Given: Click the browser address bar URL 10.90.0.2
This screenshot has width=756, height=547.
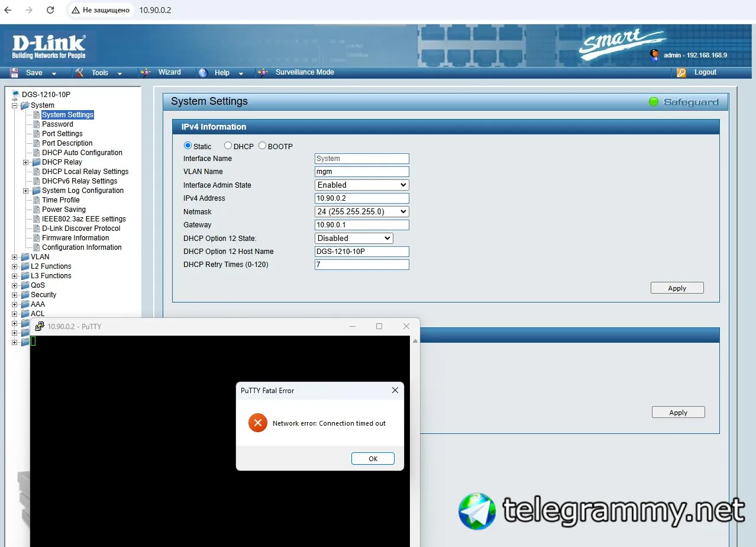Looking at the screenshot, I should pyautogui.click(x=155, y=10).
